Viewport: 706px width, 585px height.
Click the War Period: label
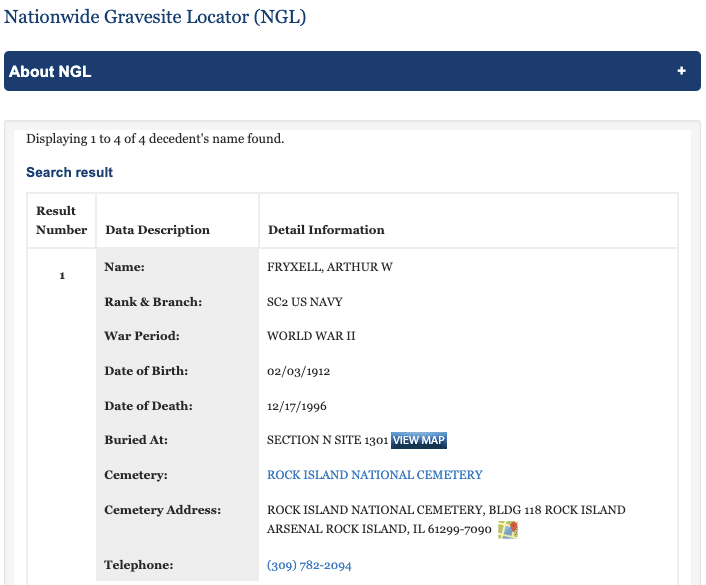click(x=142, y=336)
